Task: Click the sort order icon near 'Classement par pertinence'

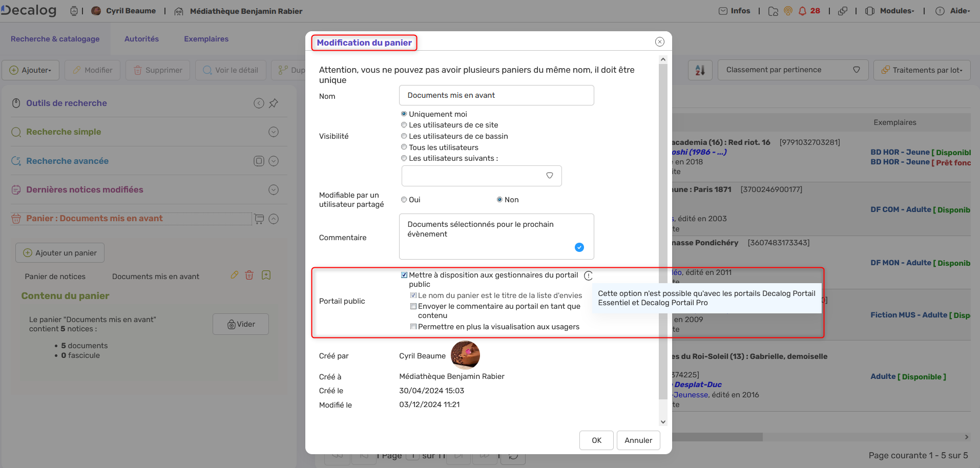Action: click(699, 70)
